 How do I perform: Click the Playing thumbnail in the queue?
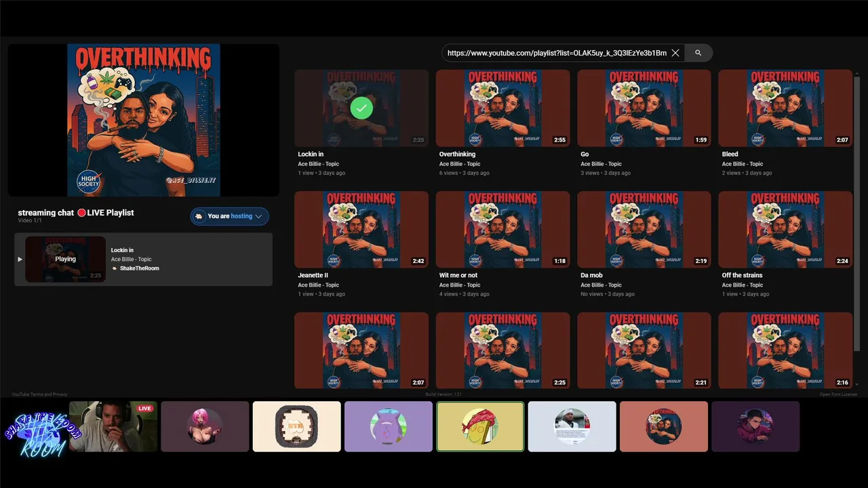click(x=66, y=259)
